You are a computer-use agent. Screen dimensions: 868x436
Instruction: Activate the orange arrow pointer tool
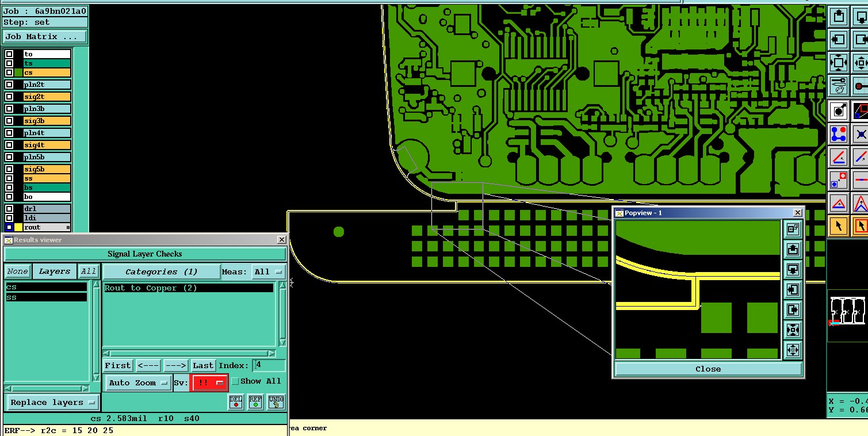coord(839,225)
